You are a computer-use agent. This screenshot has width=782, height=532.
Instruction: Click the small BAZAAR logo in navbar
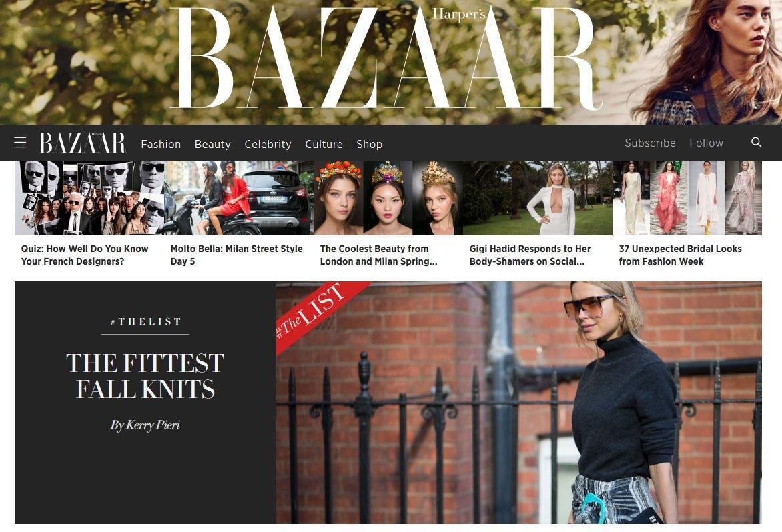pyautogui.click(x=83, y=143)
